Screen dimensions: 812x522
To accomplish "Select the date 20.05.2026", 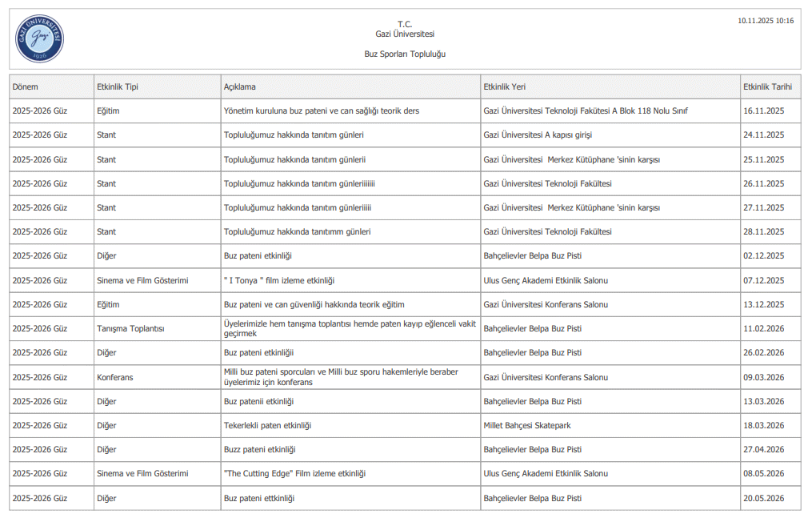I will click(763, 499).
